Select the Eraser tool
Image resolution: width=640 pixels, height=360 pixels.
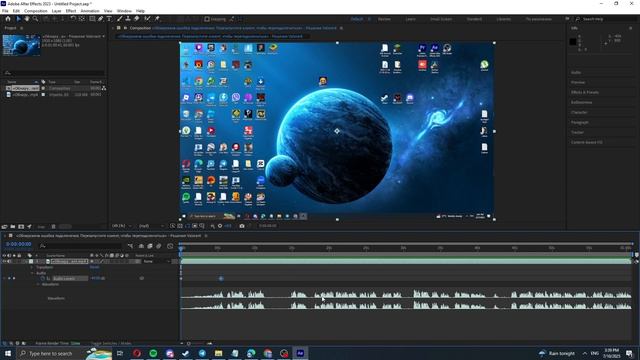136,19
